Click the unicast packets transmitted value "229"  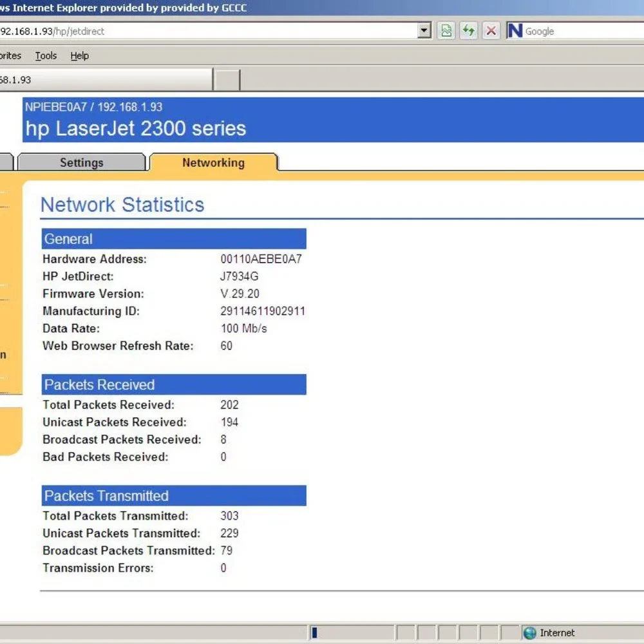coord(230,533)
